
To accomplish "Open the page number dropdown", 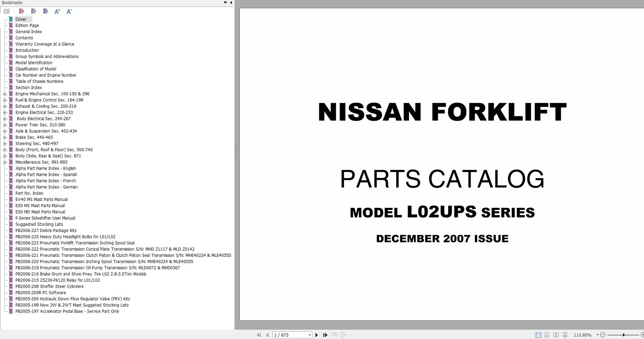I will click(x=310, y=335).
